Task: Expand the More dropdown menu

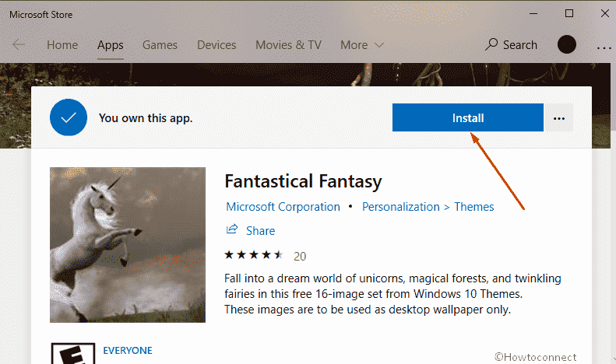Action: (362, 45)
